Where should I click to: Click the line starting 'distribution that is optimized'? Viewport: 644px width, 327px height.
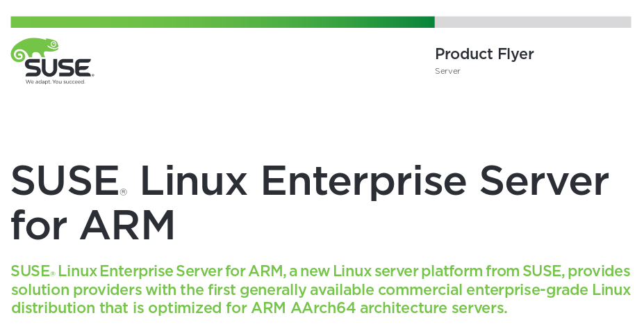click(259, 308)
